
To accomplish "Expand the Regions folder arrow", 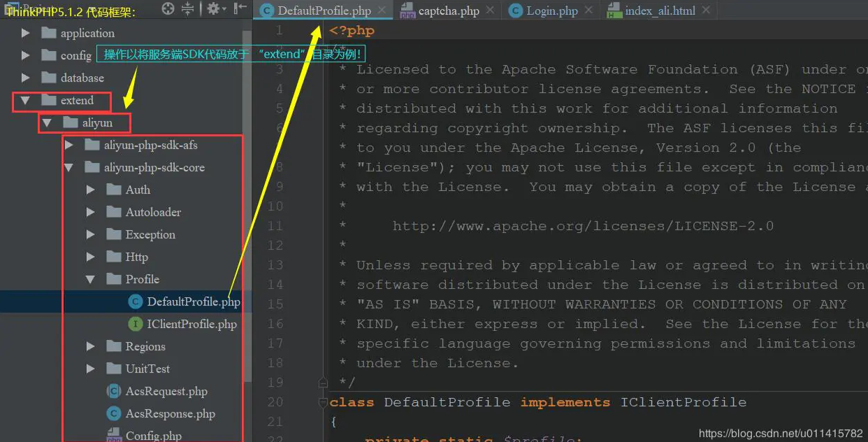I will coord(91,346).
